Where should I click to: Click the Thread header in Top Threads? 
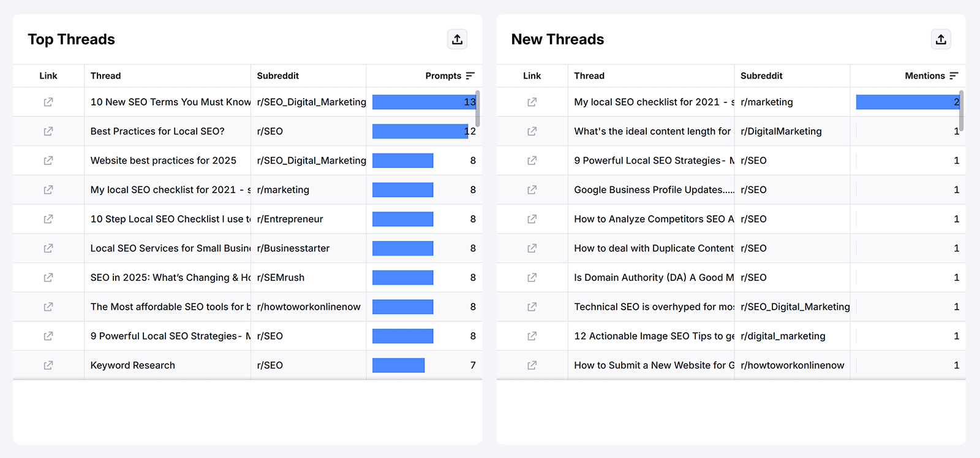click(105, 76)
